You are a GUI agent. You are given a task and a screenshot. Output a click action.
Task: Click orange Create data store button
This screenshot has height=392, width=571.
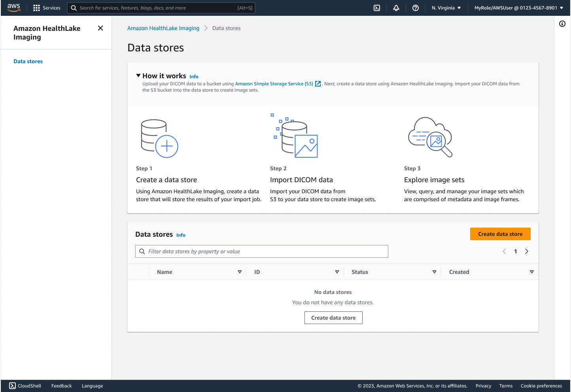tap(500, 234)
